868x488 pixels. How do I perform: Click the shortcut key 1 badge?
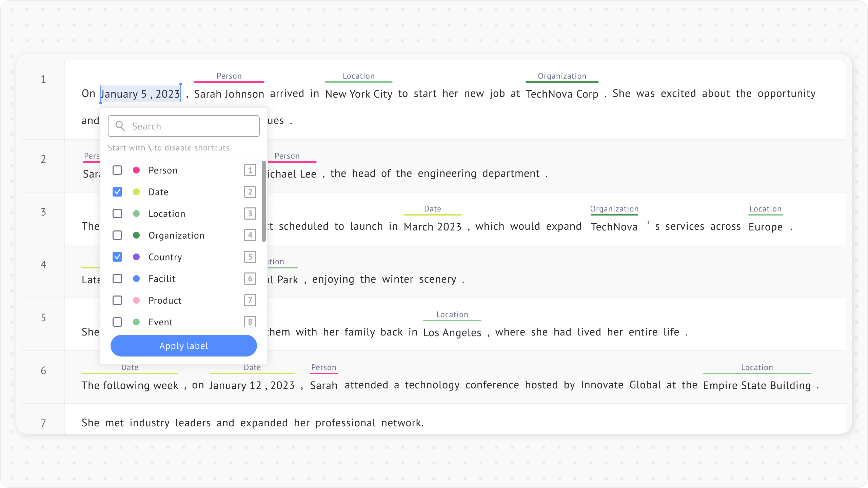250,170
